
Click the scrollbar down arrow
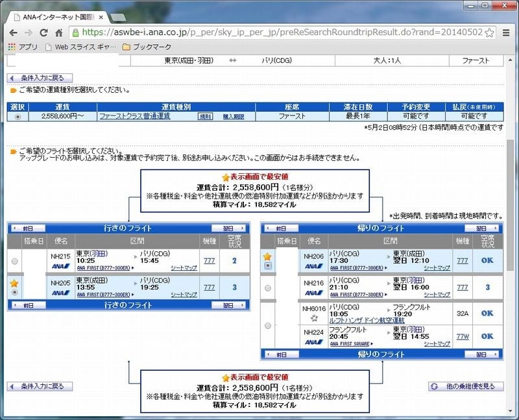[x=510, y=411]
